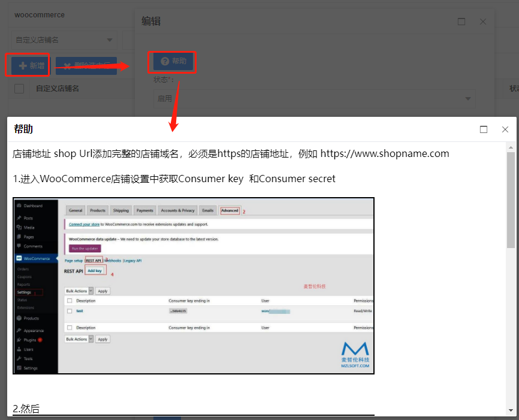Close the 编辑 edit dialog
Viewport: 519px width, 420px height.
[483, 22]
